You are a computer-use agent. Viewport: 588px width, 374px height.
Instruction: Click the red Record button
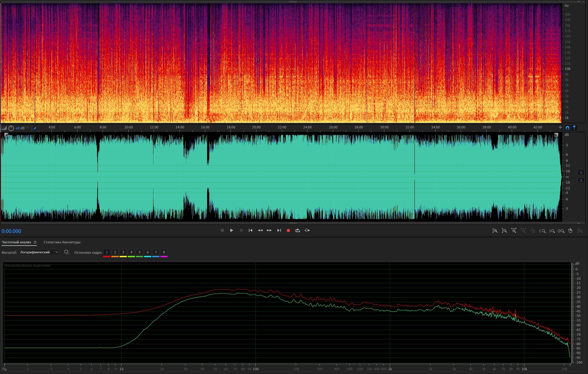(x=288, y=230)
